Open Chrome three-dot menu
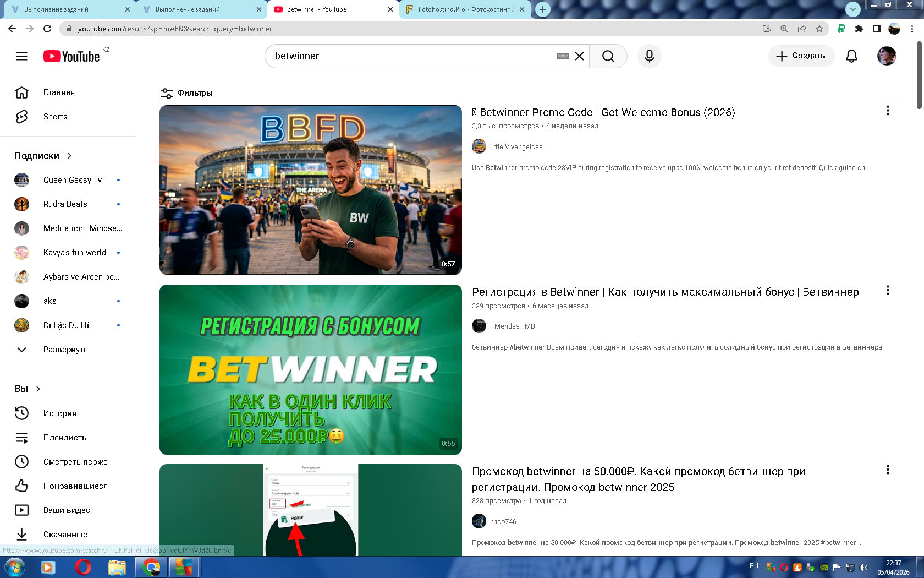 pos(912,29)
